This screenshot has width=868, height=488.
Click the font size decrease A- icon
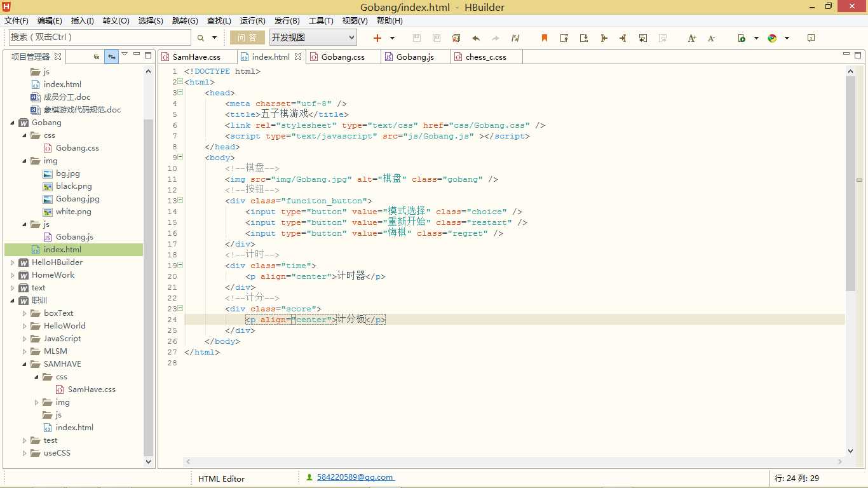(712, 38)
